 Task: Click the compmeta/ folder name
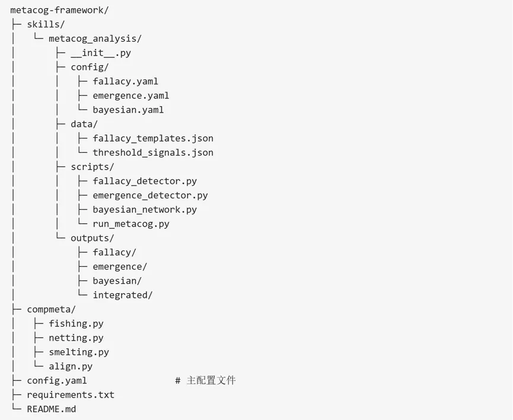pyautogui.click(x=51, y=309)
